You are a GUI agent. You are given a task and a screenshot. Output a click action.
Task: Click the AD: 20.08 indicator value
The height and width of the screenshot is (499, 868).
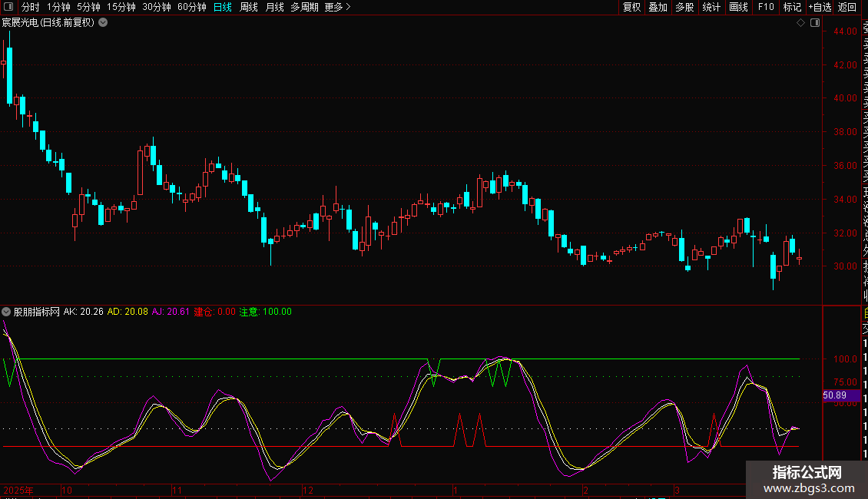coord(128,312)
